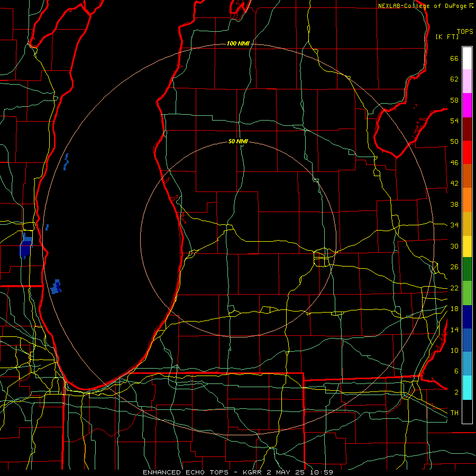Pick the light green legend band
Screen dimensions: 476x476
point(467,293)
